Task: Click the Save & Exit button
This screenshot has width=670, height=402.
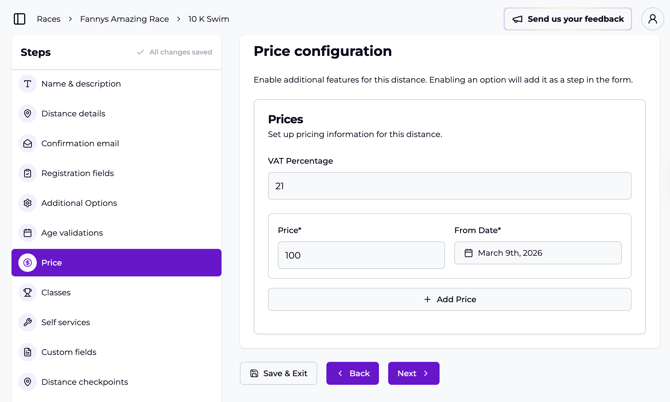Action: [x=278, y=373]
